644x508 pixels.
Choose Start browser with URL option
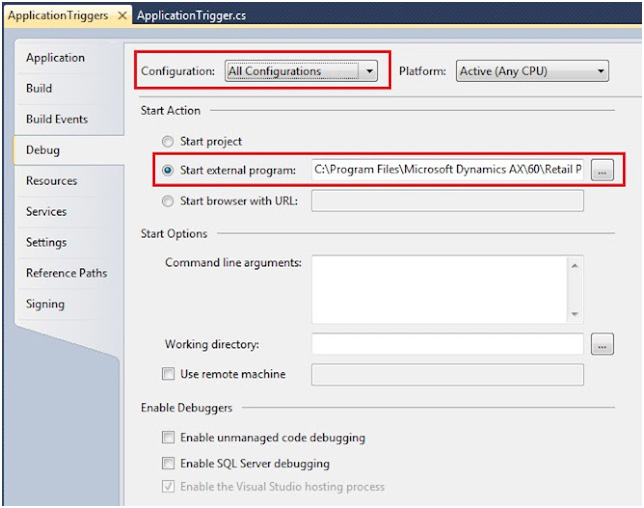click(168, 200)
